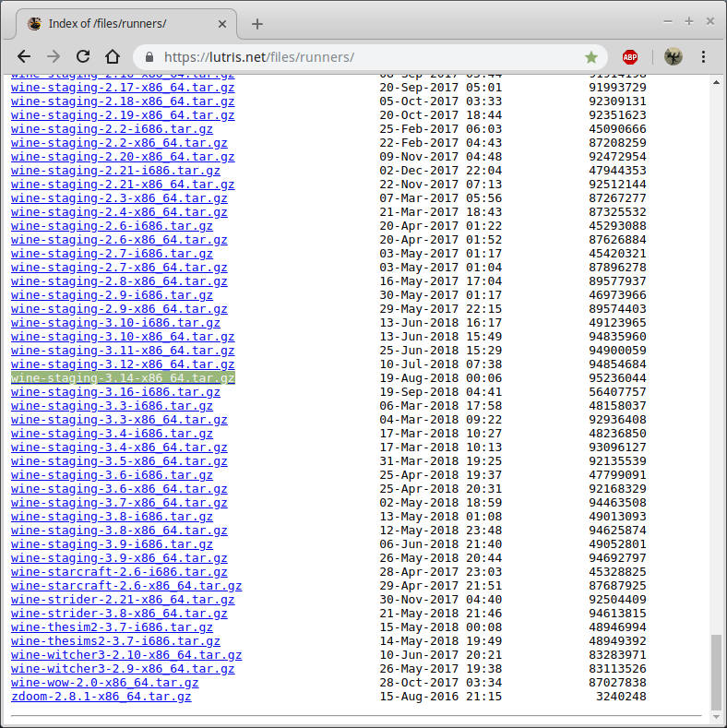
Task: Open a new browser tab
Action: (257, 24)
